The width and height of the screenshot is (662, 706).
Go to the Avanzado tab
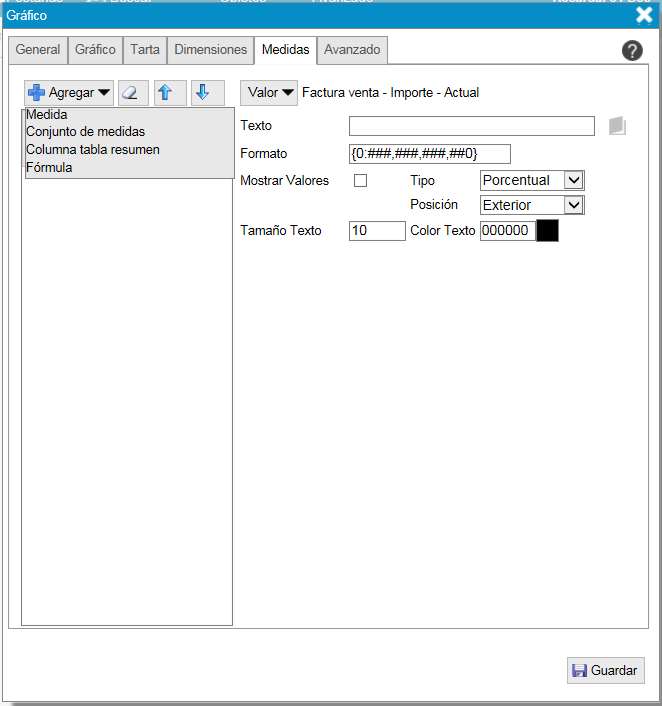coord(352,50)
